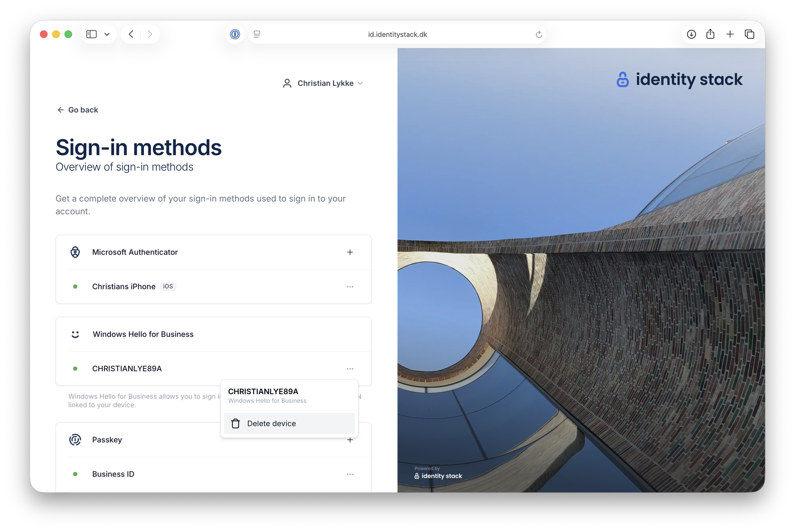Click the Windows Hello for Business heading

(x=143, y=334)
